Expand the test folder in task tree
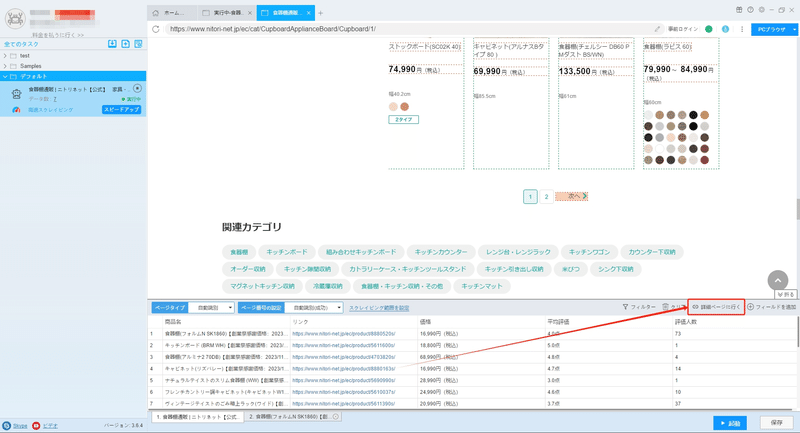Image resolution: width=800 pixels, height=433 pixels. [5, 56]
